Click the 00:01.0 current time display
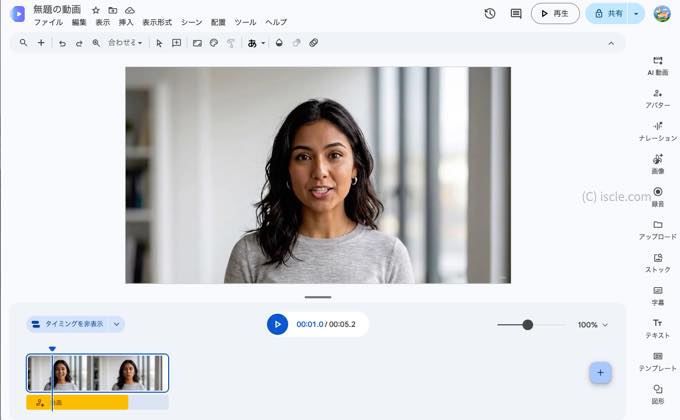The width and height of the screenshot is (680, 420). 310,324
